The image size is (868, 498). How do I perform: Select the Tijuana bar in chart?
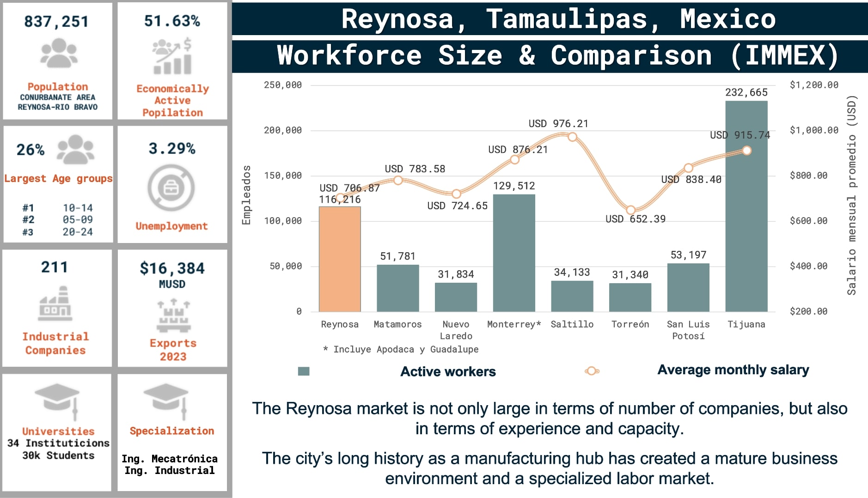pos(746,206)
